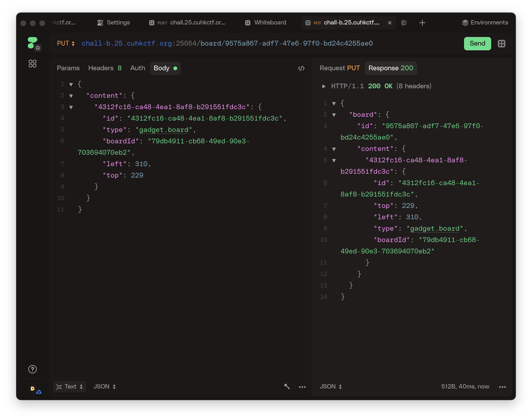The width and height of the screenshot is (532, 420).
Task: Click the layout grid icon beside Send
Action: [x=501, y=44]
